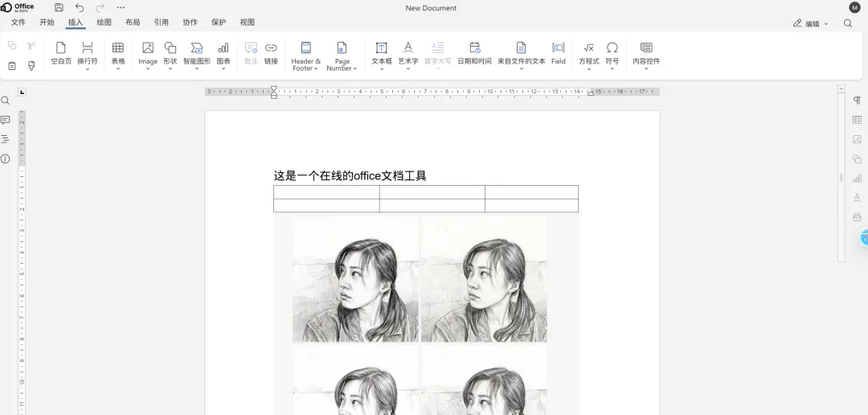Click the vertical scrollbar up arrow
Viewport: 868px width, 415px height.
point(841,88)
